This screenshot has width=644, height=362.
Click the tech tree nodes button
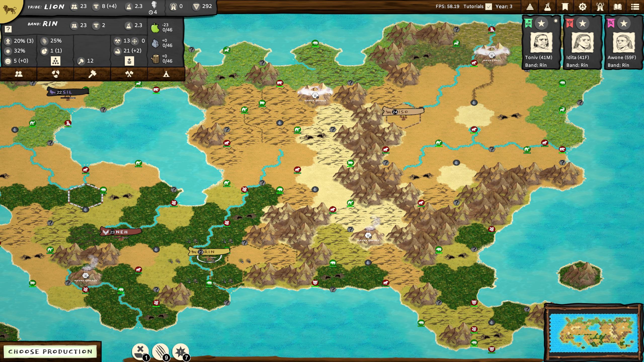coord(56,61)
